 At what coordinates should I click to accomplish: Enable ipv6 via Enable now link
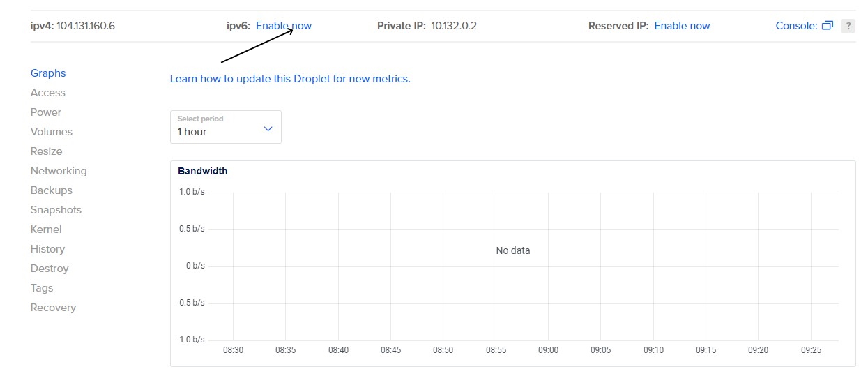[x=284, y=26]
